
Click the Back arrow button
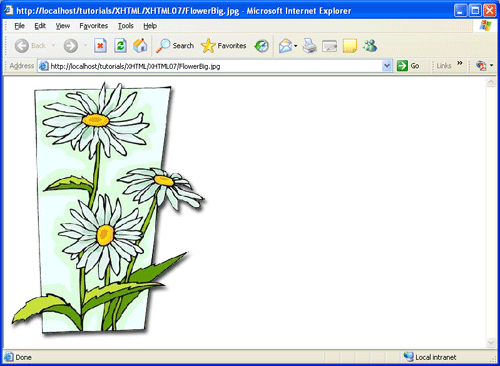pyautogui.click(x=22, y=46)
